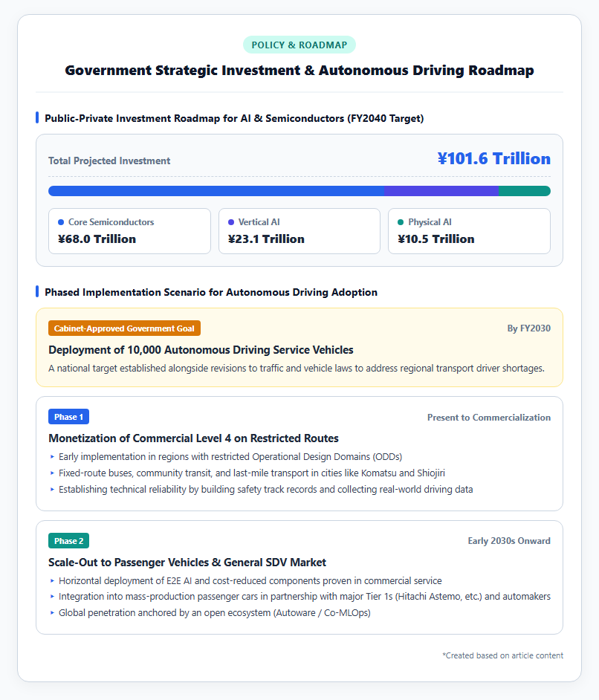This screenshot has height=700, width=599.
Task: Click the "Public-Private Investment Roadmap for AI & Semiconductors" heading
Action: point(234,118)
